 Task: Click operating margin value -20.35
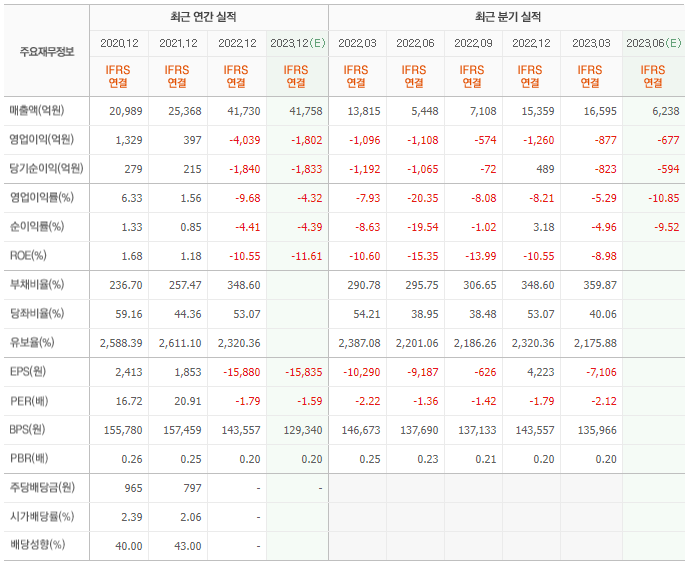click(422, 198)
